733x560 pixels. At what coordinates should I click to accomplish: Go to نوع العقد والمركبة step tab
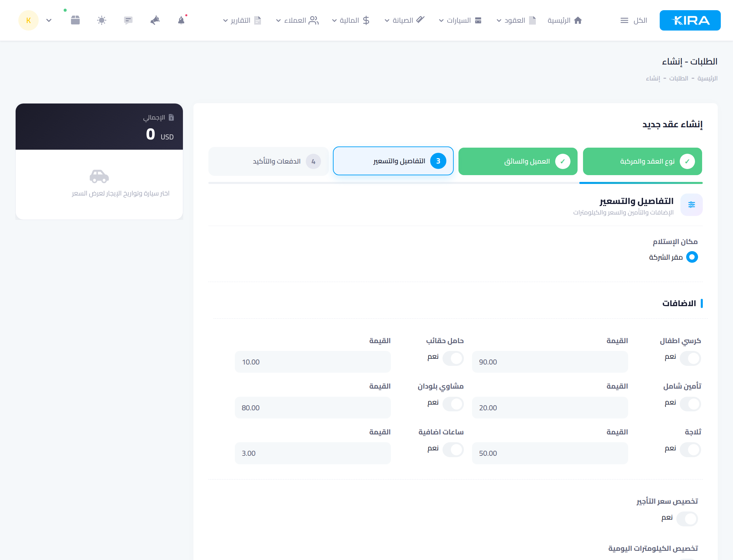pos(642,162)
